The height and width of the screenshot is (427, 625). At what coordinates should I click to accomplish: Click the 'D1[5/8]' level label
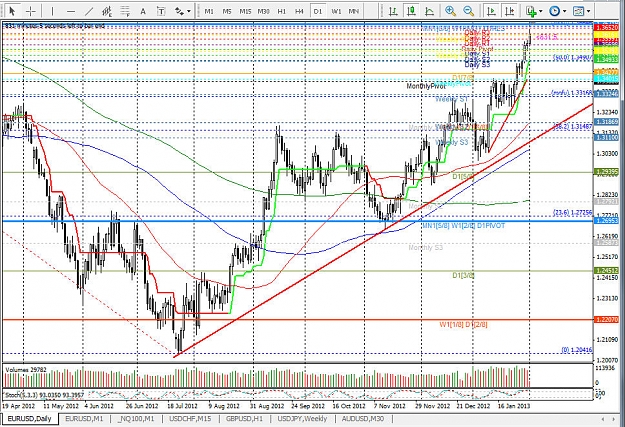pyautogui.click(x=463, y=176)
